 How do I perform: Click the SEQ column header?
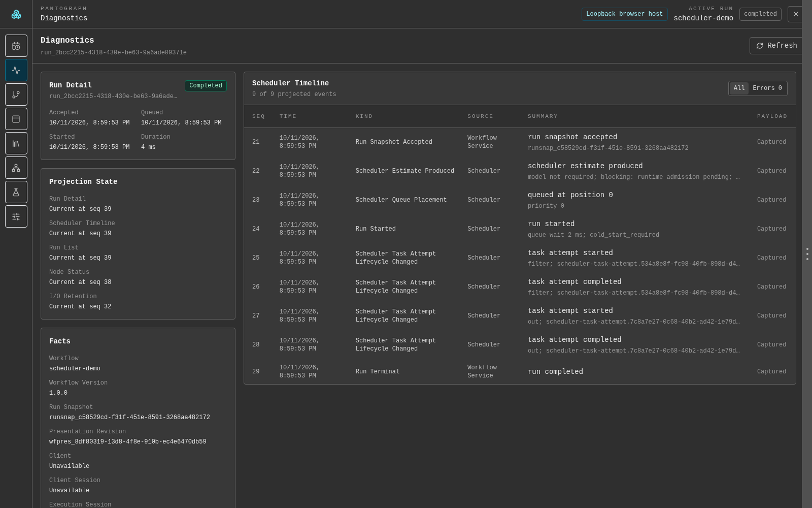[258, 116]
